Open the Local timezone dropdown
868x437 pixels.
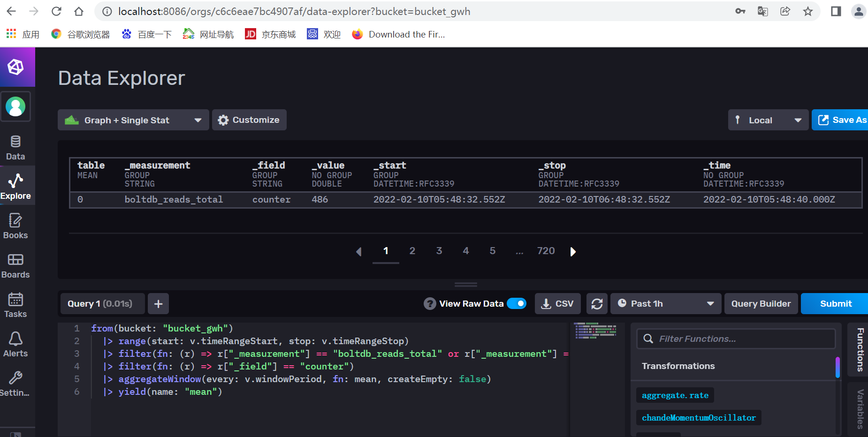768,120
